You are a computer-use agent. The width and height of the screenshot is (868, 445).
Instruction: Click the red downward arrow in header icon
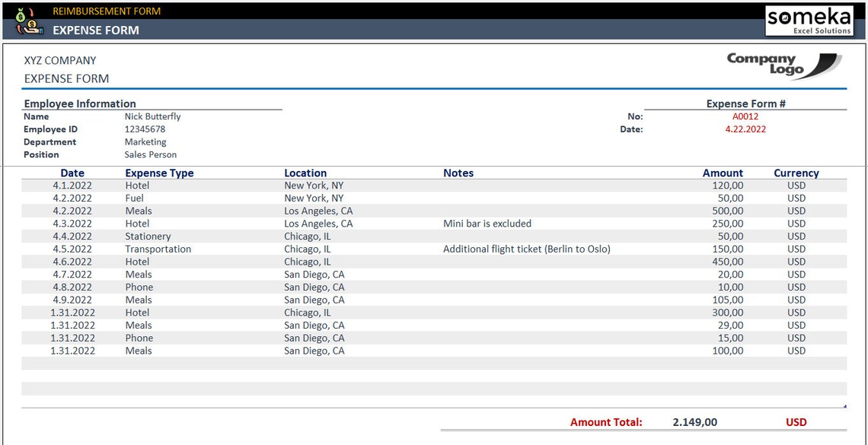tap(31, 12)
